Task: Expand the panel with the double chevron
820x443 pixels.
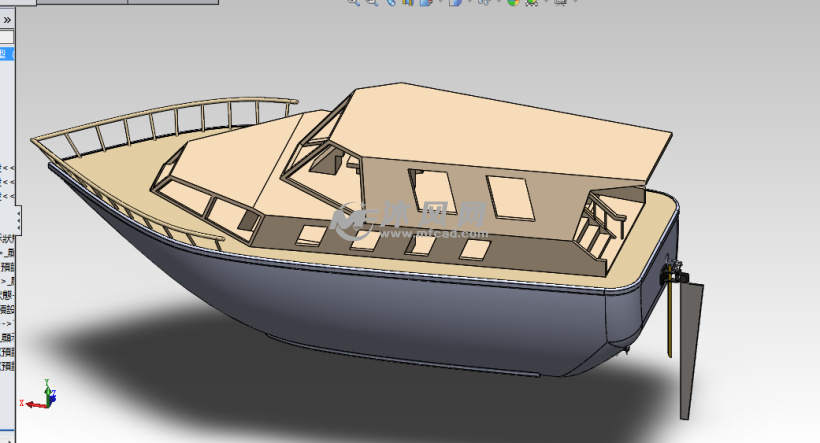Action: pyautogui.click(x=7, y=20)
